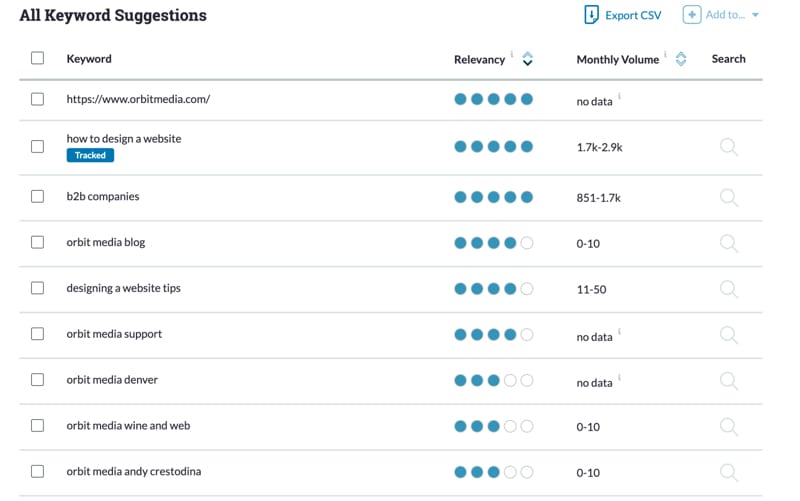The width and height of the screenshot is (800, 501).
Task: Sort by Monthly Volume using sort arrows
Action: coord(681,59)
